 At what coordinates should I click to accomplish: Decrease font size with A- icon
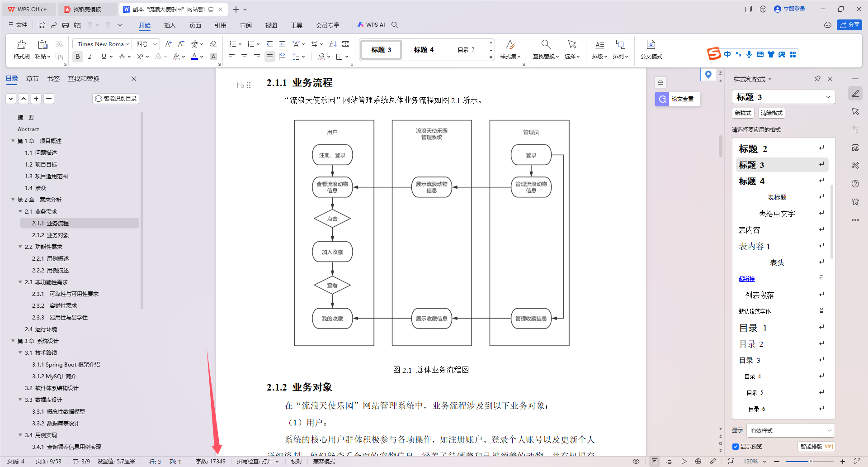click(181, 44)
